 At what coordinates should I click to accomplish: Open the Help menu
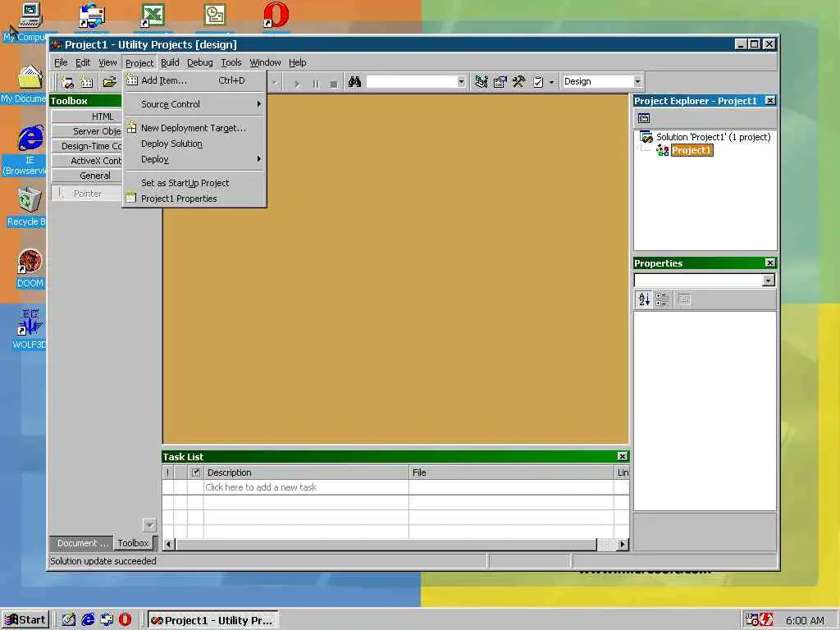click(x=297, y=62)
